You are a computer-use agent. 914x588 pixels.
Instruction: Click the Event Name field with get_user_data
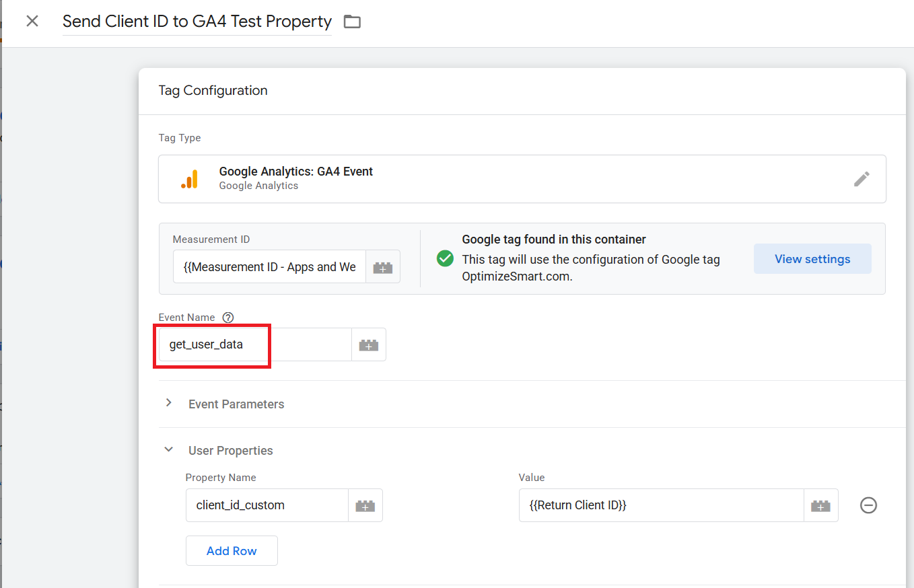point(254,345)
